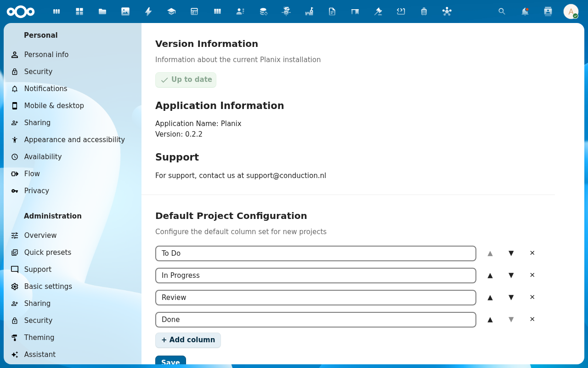Open the Dashboard grid app icon

[x=79, y=11]
